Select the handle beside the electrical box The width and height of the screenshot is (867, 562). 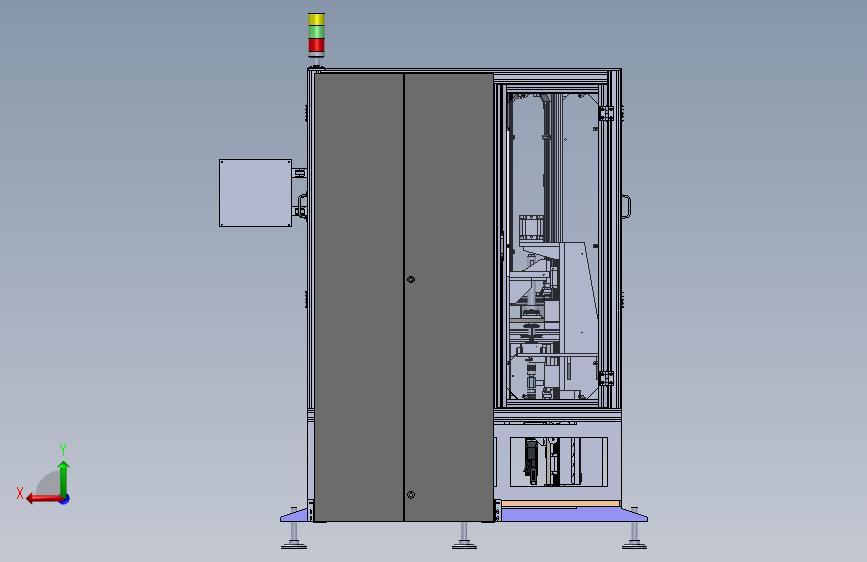302,205
